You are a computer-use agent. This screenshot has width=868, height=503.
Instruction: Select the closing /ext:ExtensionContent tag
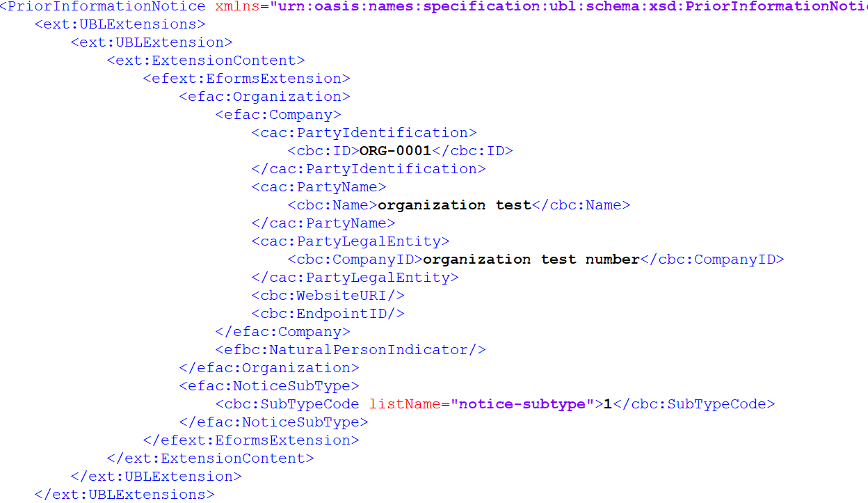click(x=211, y=458)
